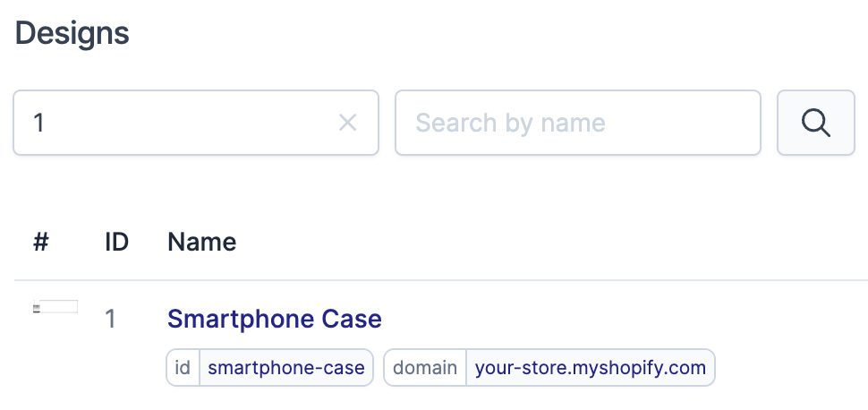Image resolution: width=868 pixels, height=410 pixels.
Task: Clear the ID filter with the X icon
Action: click(347, 123)
